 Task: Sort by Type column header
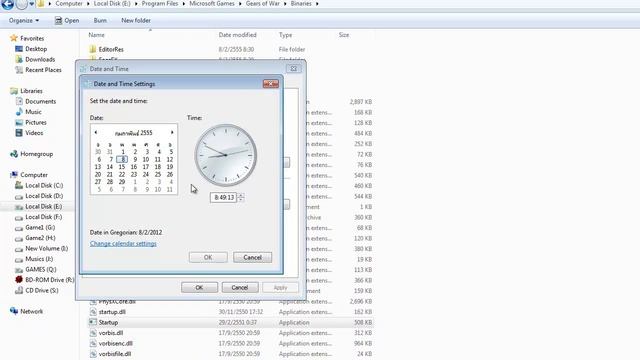(x=285, y=35)
